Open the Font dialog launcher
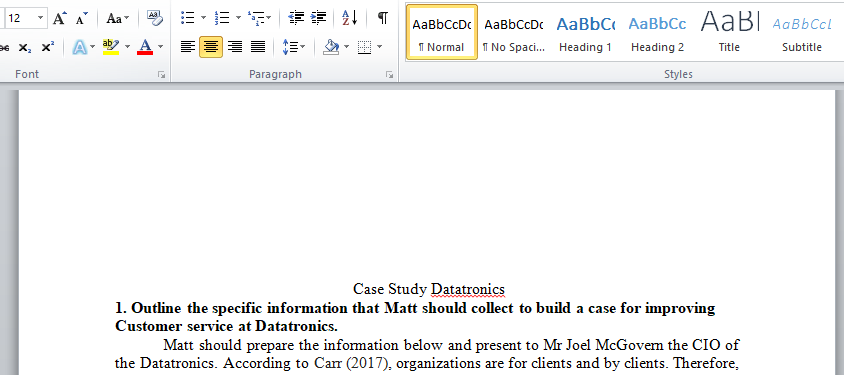Screen dimensions: 844x375 click(161, 76)
